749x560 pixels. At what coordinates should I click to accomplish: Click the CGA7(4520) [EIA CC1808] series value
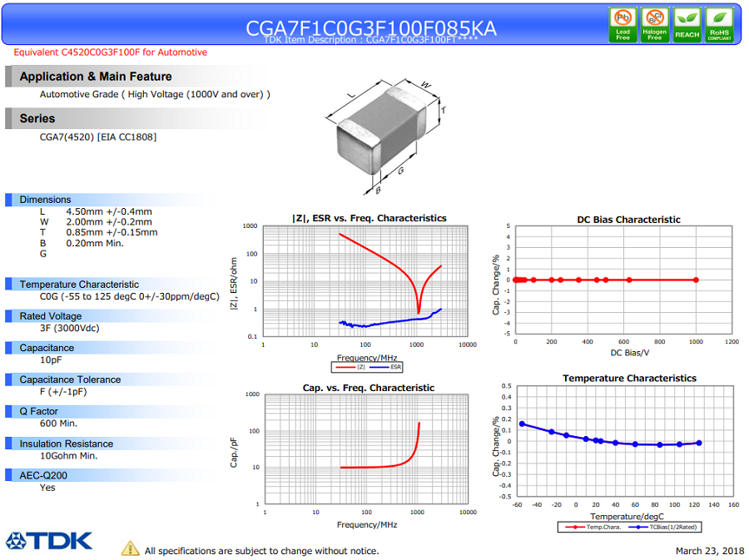pyautogui.click(x=98, y=137)
